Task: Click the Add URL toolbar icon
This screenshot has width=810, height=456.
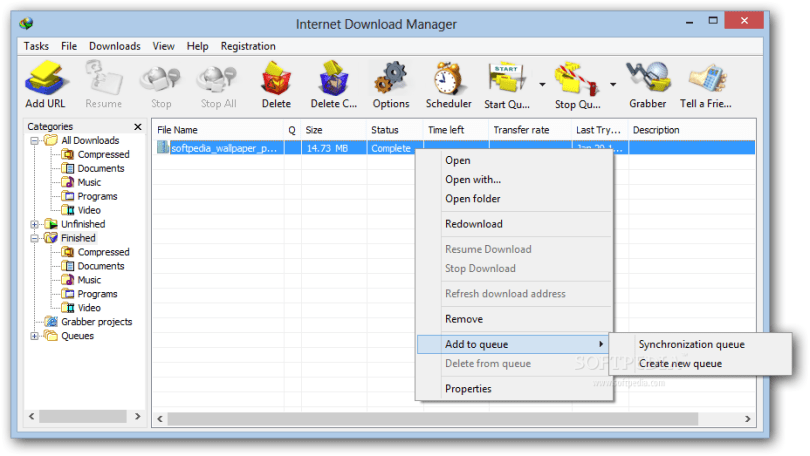Action: (45, 78)
